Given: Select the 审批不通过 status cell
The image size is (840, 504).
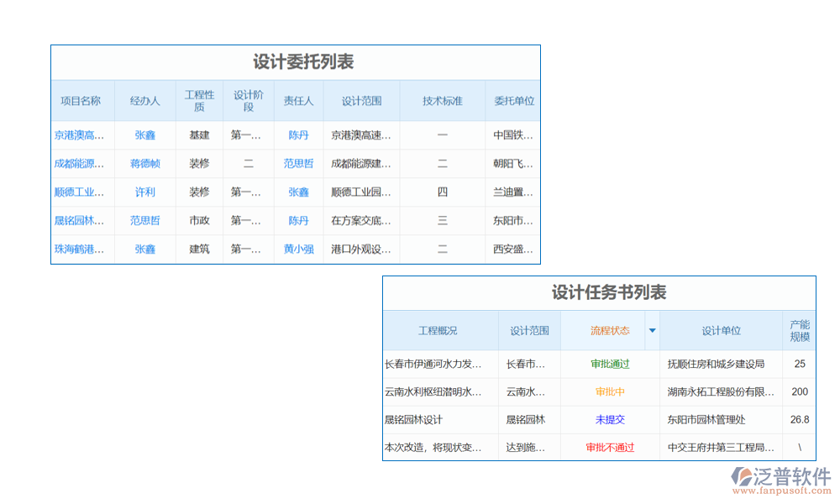Looking at the screenshot, I should (610, 448).
